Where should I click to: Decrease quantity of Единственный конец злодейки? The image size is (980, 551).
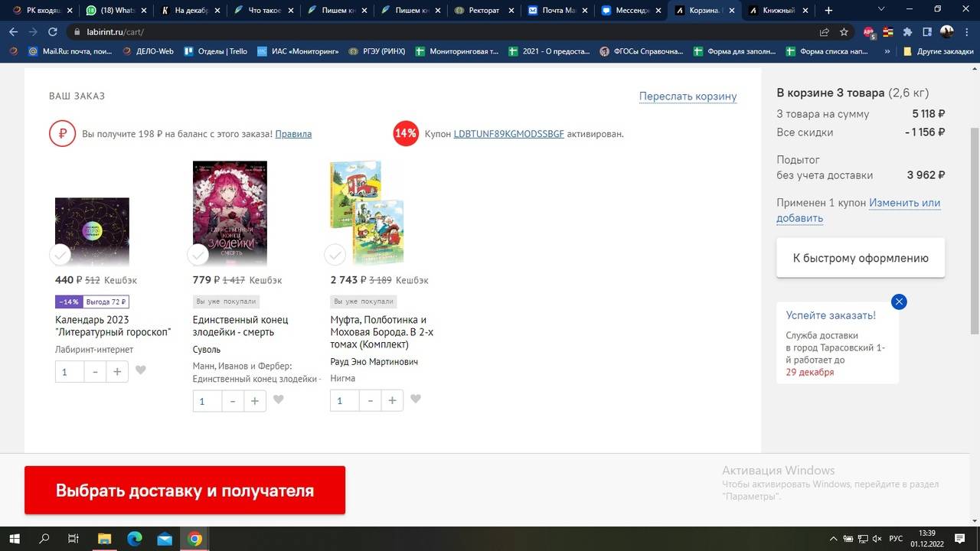click(x=233, y=401)
